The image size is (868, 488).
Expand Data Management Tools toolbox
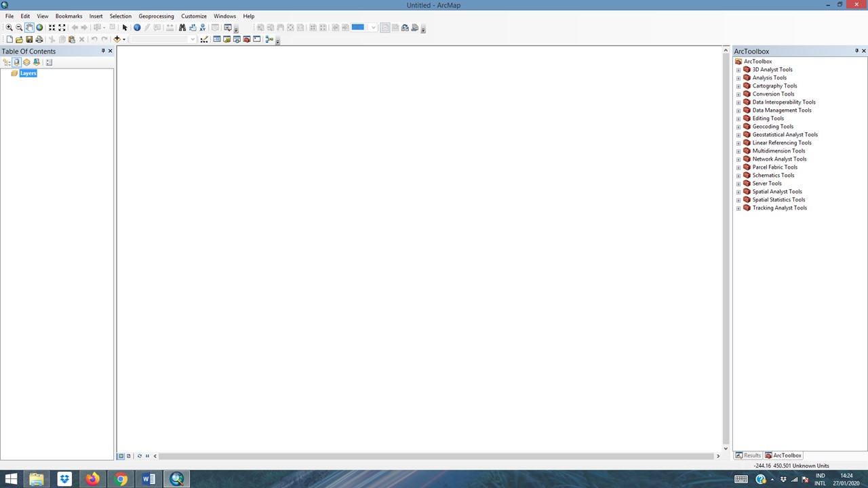point(738,110)
